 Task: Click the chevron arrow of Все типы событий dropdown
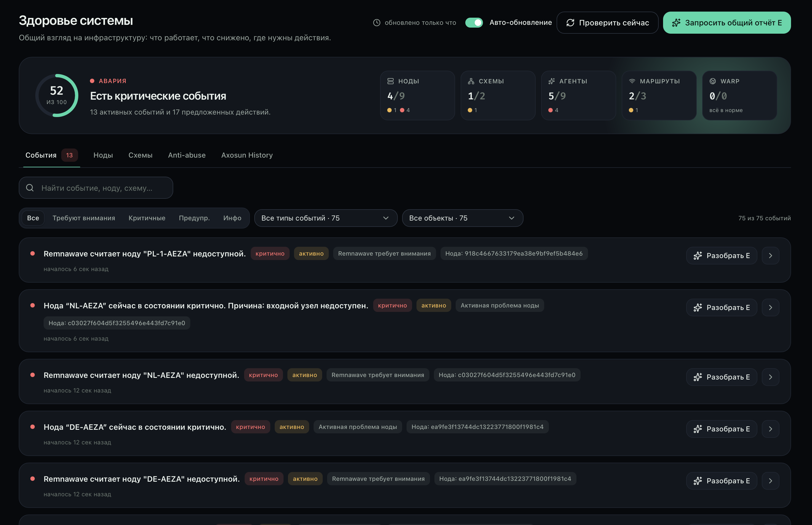pyautogui.click(x=386, y=218)
